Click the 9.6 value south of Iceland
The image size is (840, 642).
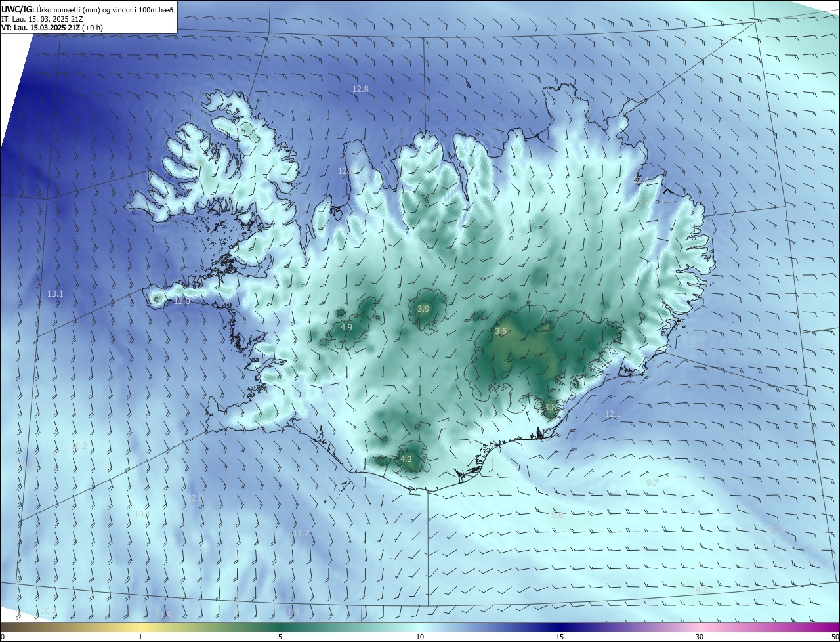point(557,515)
